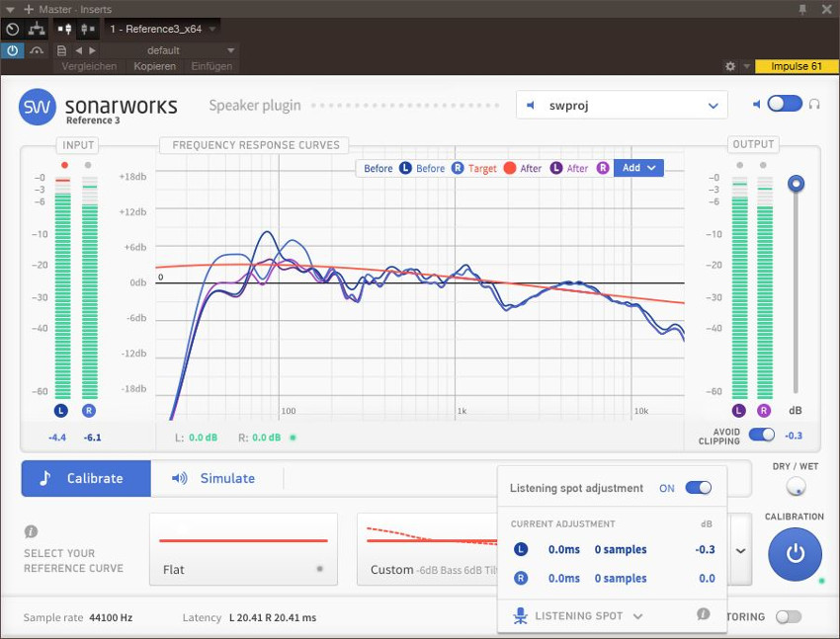The width and height of the screenshot is (840, 639).
Task: Open the preset file page icon
Action: coord(61,50)
